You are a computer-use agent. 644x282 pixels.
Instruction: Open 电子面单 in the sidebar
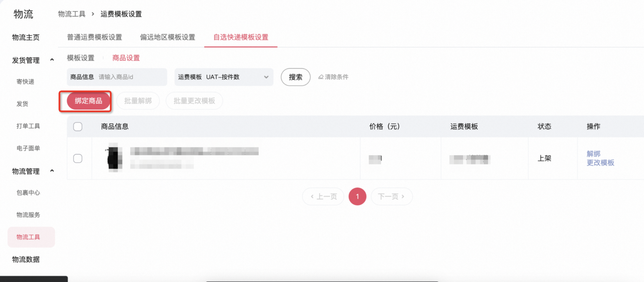28,148
